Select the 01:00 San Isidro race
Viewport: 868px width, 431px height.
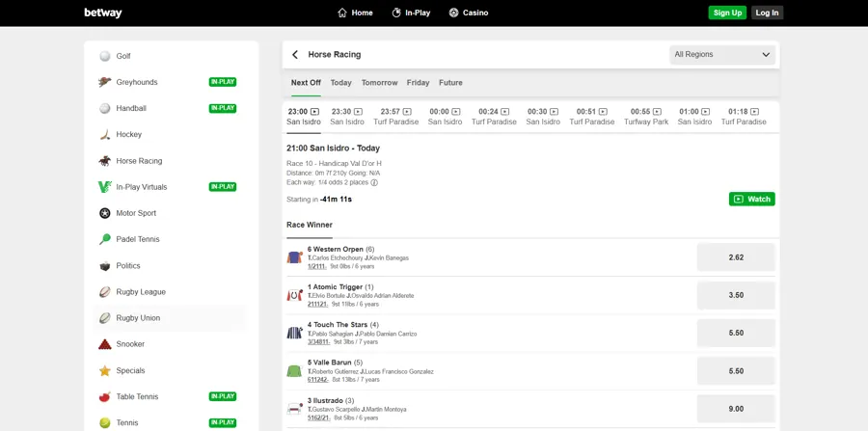tap(694, 117)
